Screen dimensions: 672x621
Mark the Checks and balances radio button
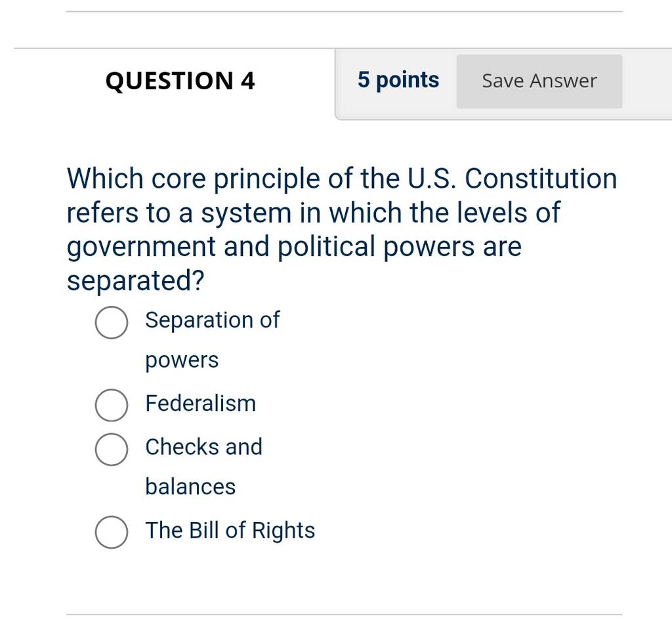(111, 449)
